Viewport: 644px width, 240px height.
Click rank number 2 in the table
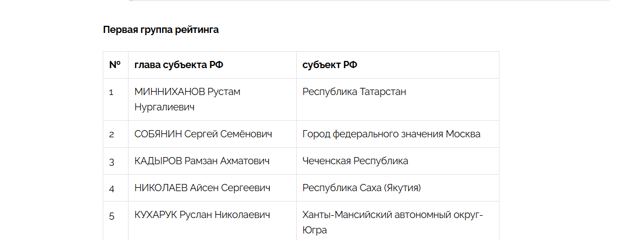(x=112, y=135)
